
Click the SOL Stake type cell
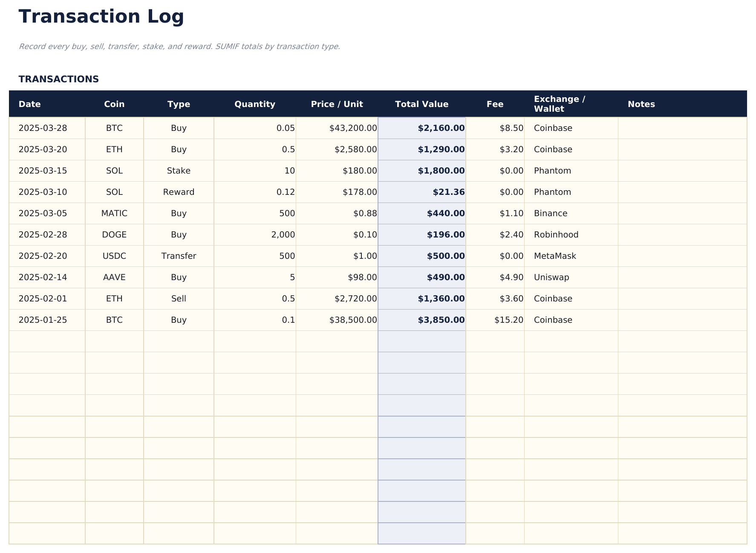[179, 171]
